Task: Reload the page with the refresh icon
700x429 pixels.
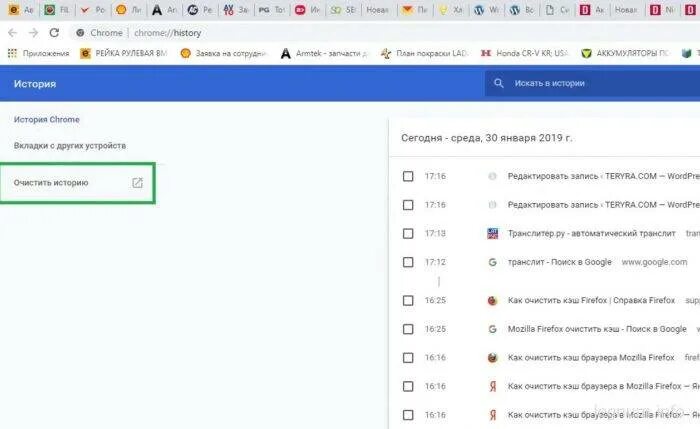Action: [54, 33]
